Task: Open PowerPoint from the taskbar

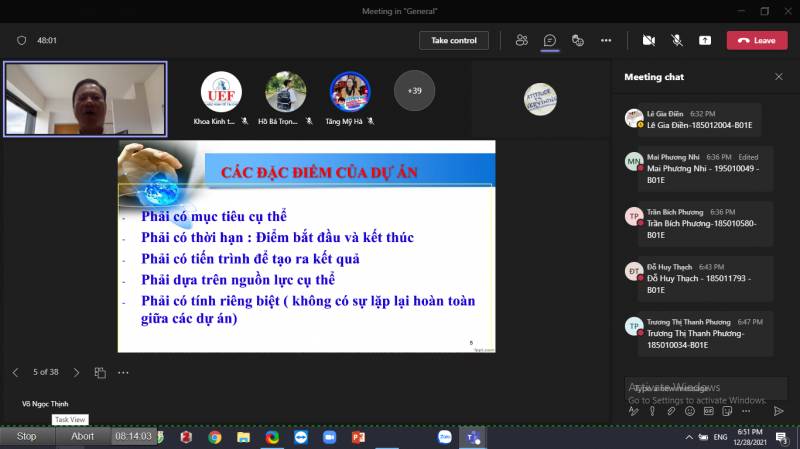Action: tap(358, 437)
